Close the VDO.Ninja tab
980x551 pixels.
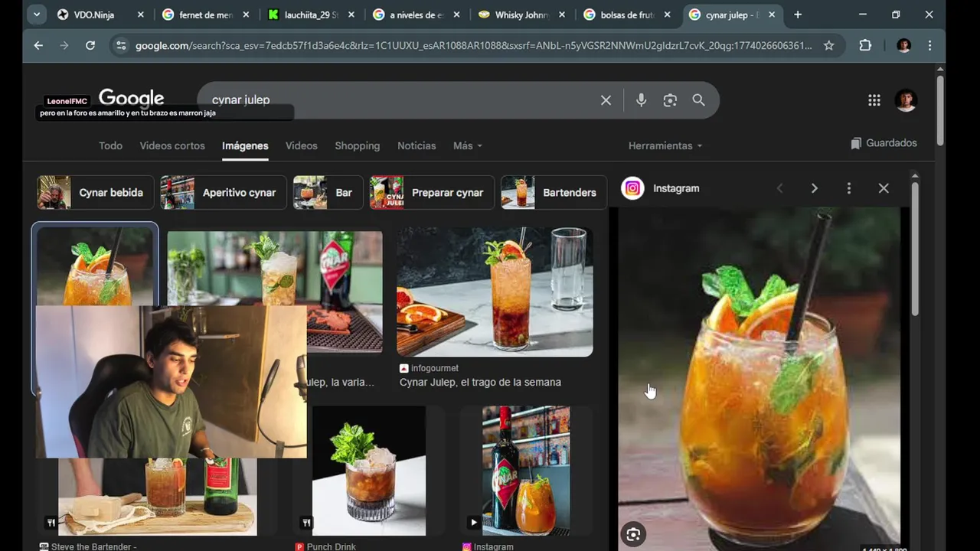tap(140, 15)
